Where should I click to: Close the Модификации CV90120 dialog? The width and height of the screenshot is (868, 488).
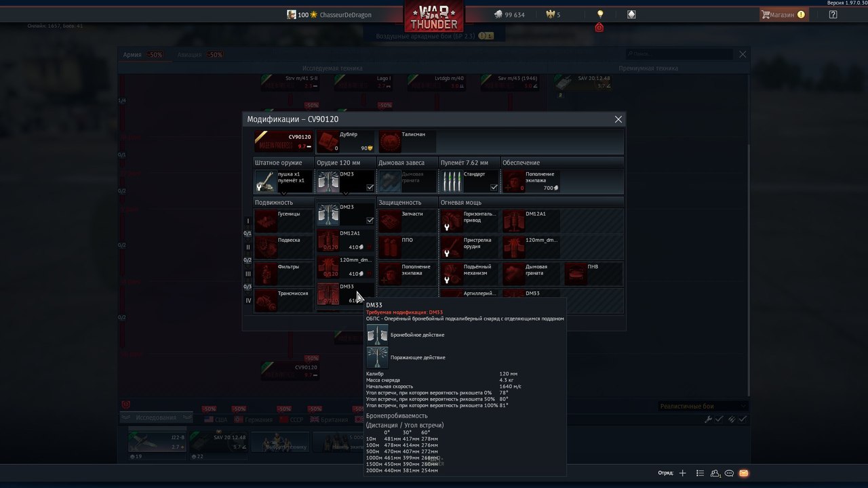(618, 119)
